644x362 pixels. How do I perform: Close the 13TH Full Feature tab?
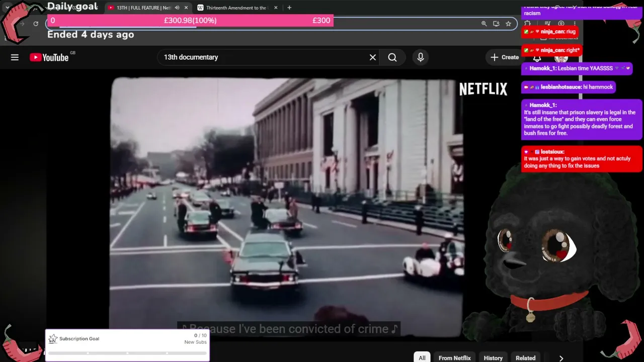(x=186, y=8)
